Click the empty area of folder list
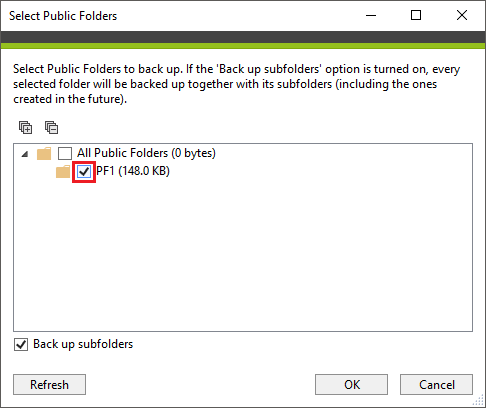 click(x=243, y=257)
